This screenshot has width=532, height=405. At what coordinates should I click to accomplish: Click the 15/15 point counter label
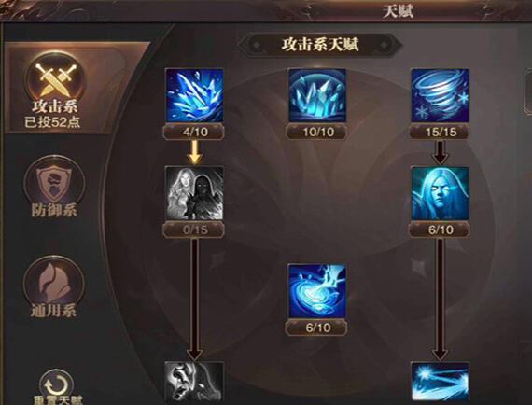click(440, 132)
